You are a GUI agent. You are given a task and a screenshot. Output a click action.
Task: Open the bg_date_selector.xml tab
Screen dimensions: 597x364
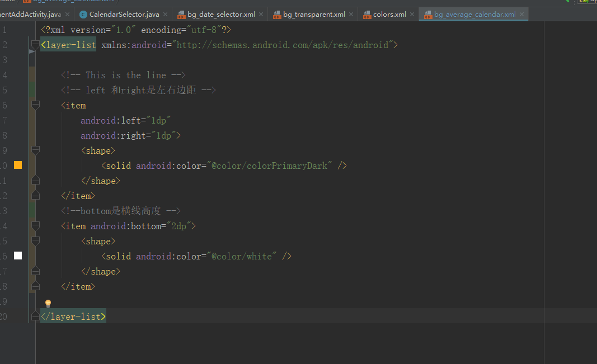click(x=221, y=15)
